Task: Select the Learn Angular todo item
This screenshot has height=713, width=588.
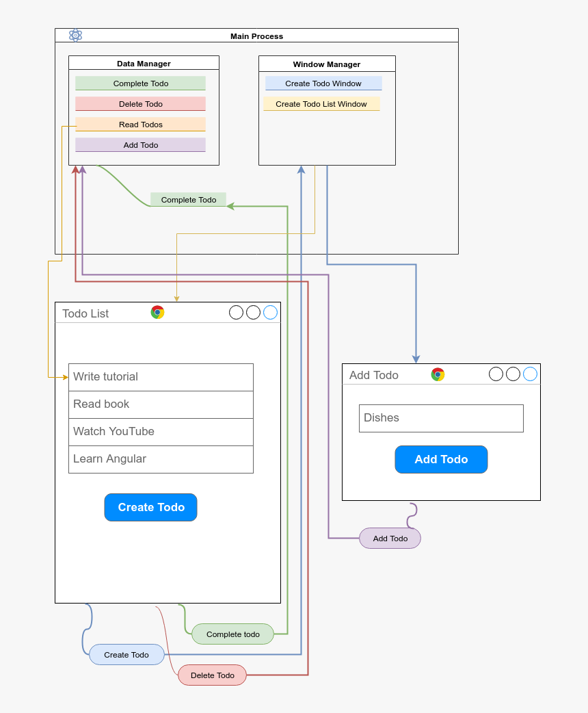Action: coord(161,459)
